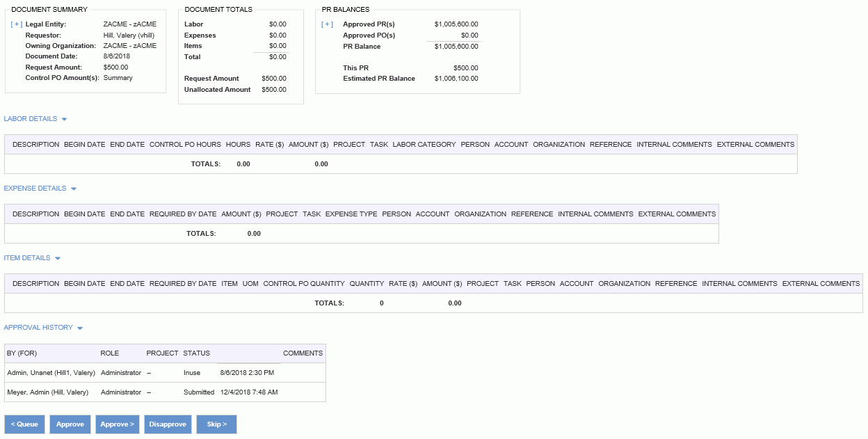Click Expense Type column header
The width and height of the screenshot is (868, 439).
click(351, 214)
